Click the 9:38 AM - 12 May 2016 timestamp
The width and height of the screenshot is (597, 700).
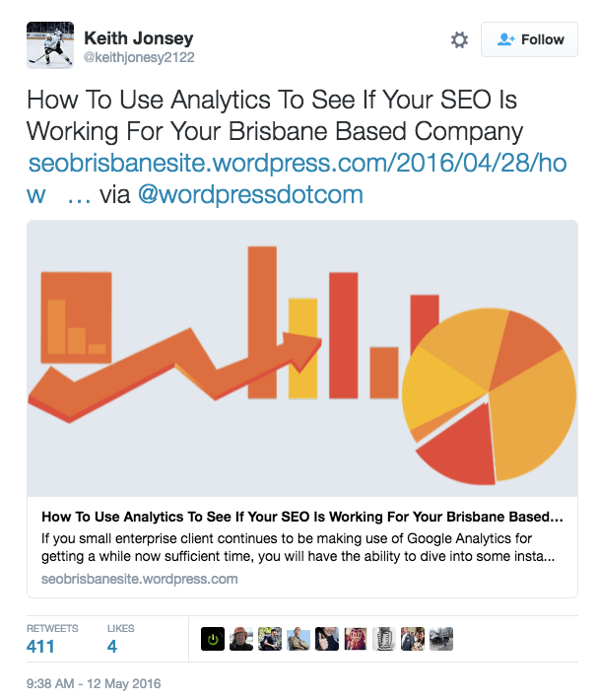(94, 683)
